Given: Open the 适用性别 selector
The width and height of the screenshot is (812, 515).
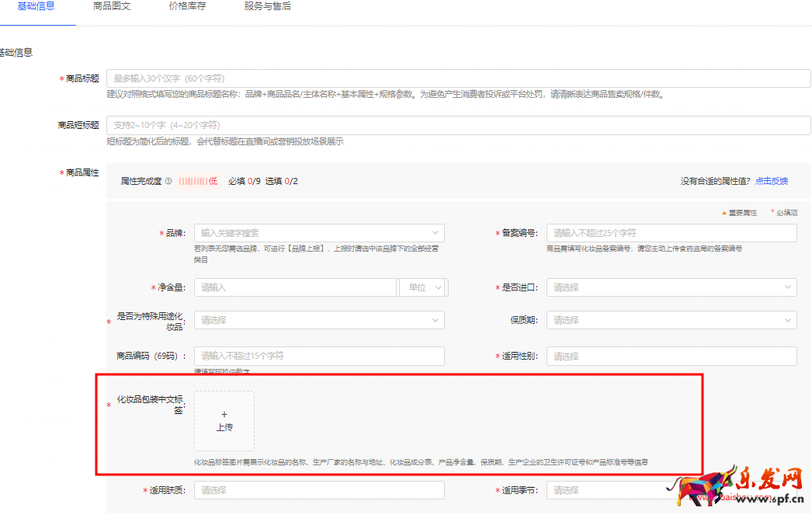Looking at the screenshot, I should click(671, 357).
